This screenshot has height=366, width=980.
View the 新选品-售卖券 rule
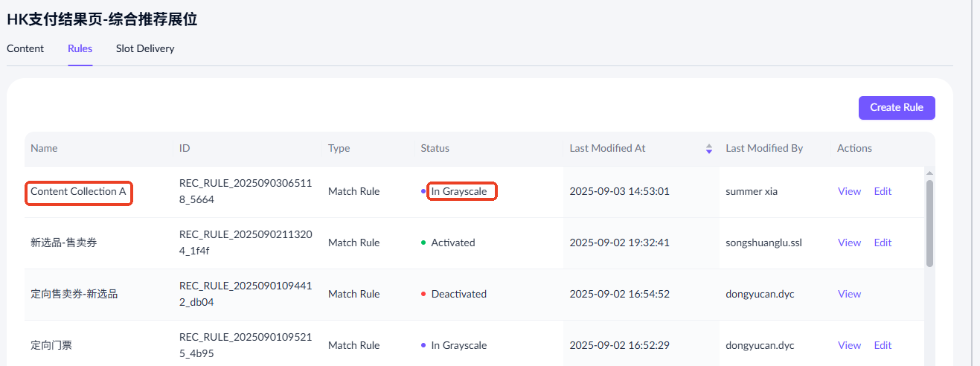tap(849, 243)
